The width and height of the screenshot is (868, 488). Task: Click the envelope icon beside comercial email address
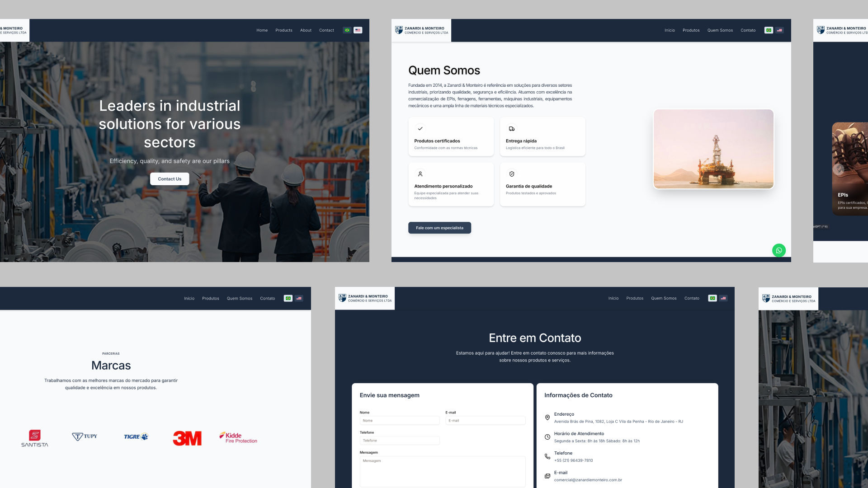click(547, 476)
